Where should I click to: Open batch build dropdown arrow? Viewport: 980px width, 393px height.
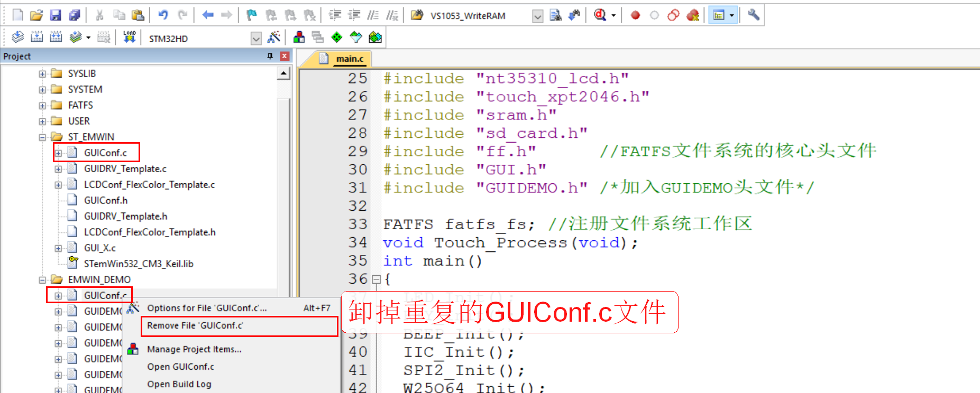pyautogui.click(x=88, y=38)
